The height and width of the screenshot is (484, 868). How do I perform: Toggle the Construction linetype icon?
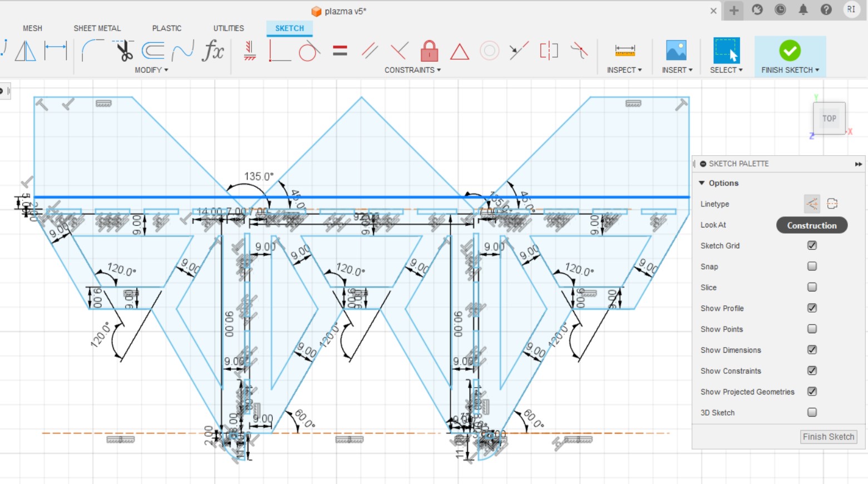[812, 204]
